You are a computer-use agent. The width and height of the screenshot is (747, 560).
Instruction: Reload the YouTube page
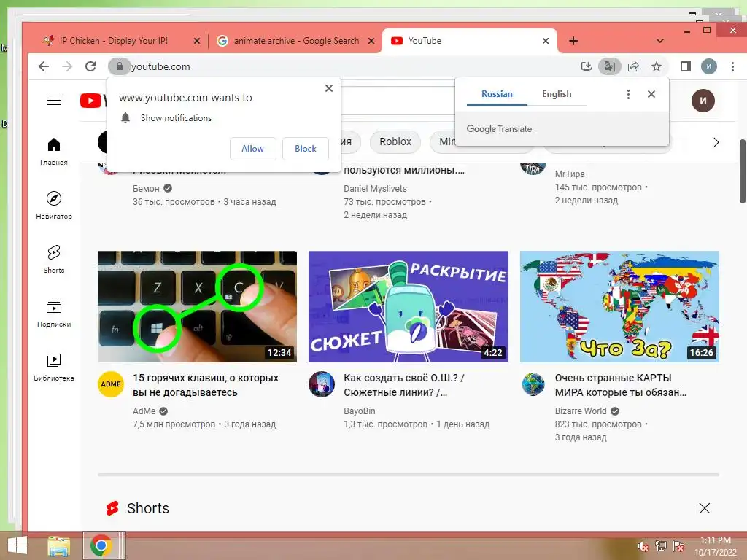point(90,66)
